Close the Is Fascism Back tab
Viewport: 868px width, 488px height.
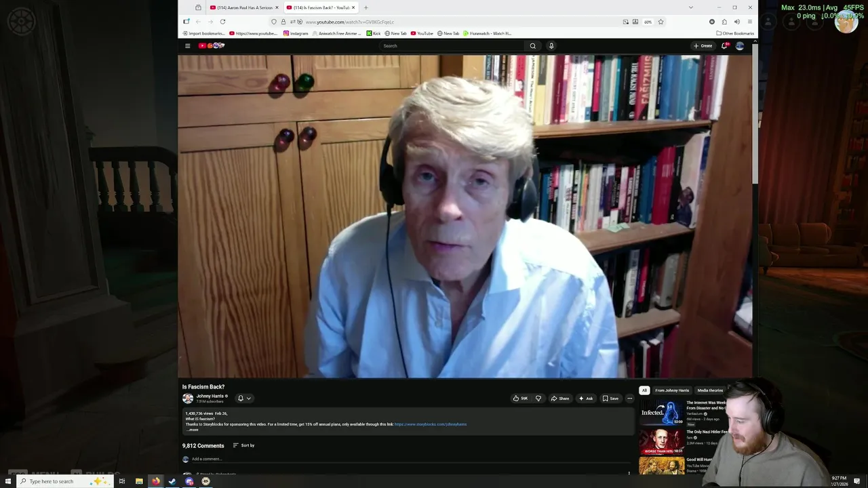tap(353, 7)
